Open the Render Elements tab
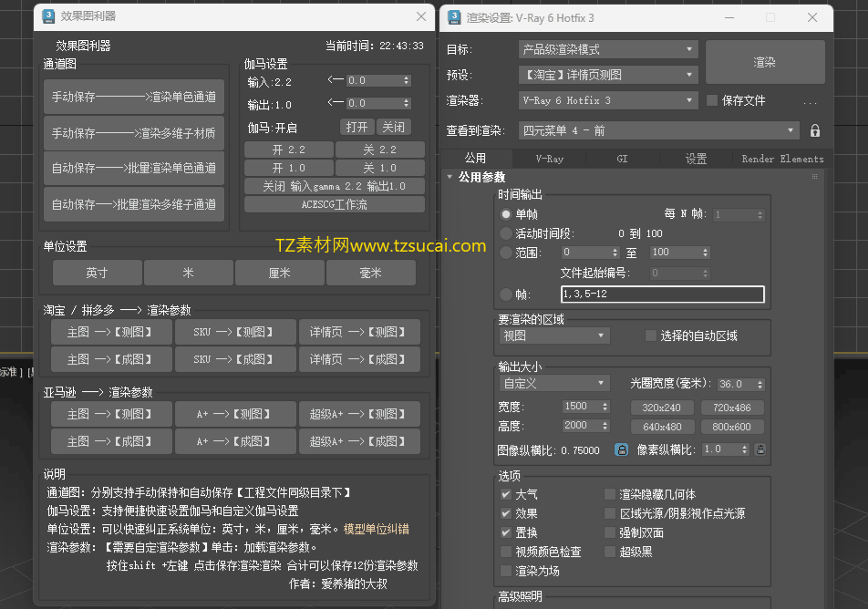 coord(781,159)
